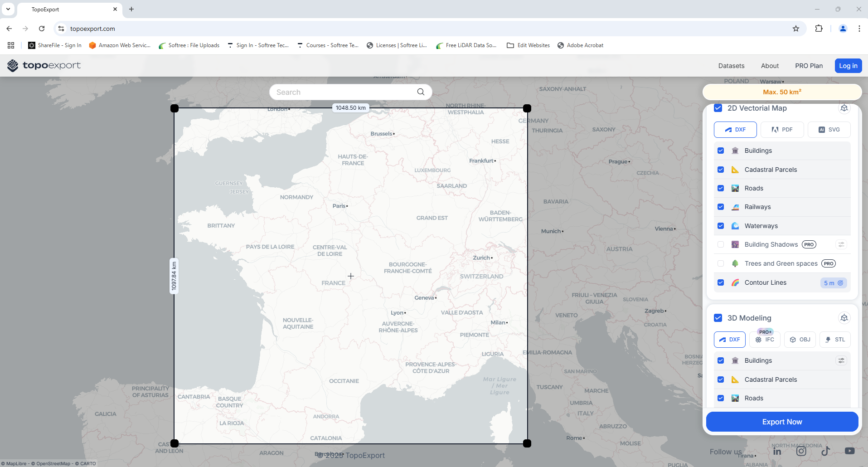This screenshot has width=868, height=467.
Task: Open contour interval 5 m selector
Action: pyautogui.click(x=834, y=283)
